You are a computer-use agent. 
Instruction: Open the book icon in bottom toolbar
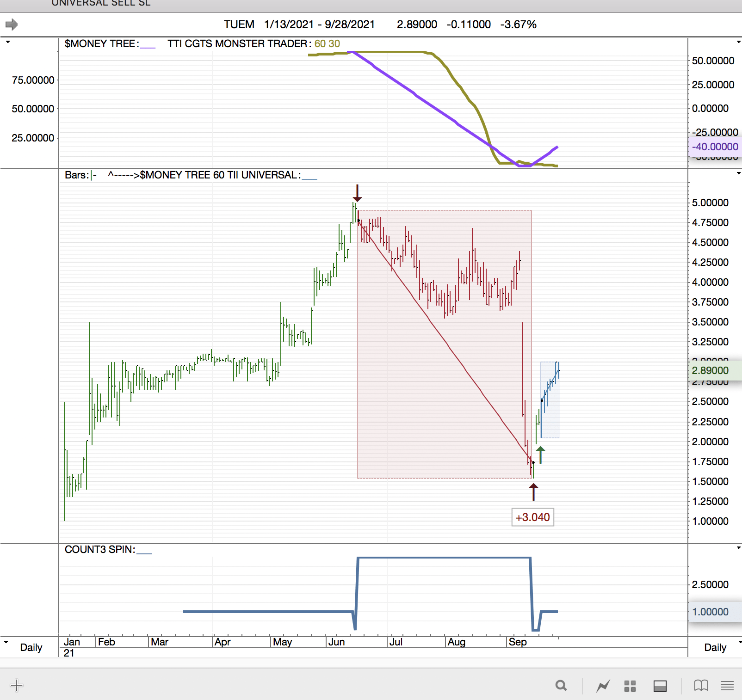[x=701, y=686]
